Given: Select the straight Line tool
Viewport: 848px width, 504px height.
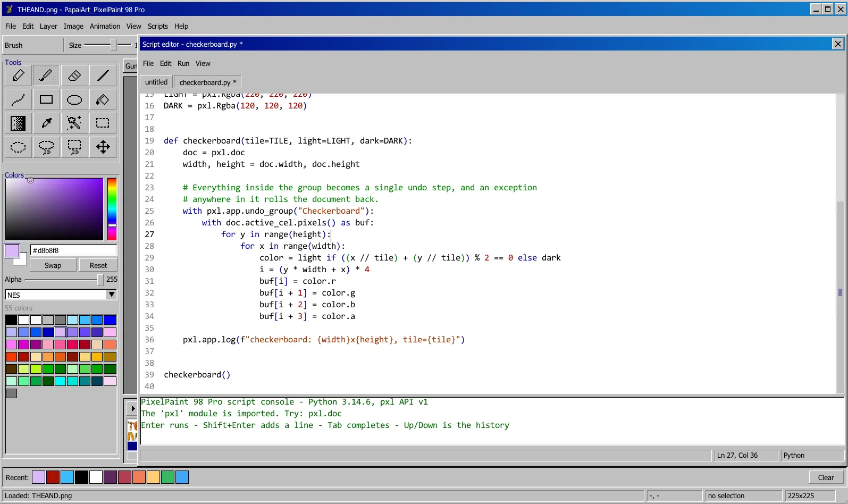Looking at the screenshot, I should (x=103, y=75).
